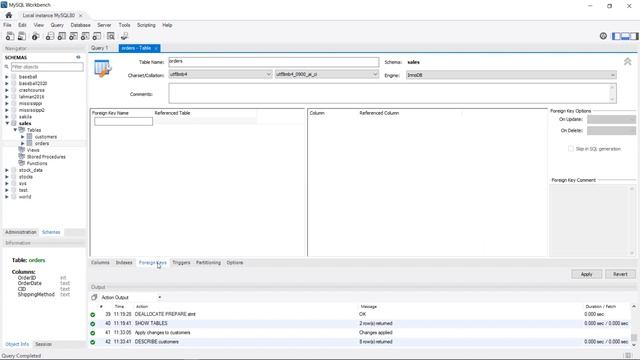
Task: Expand the baseball schema
Action: click(7, 77)
